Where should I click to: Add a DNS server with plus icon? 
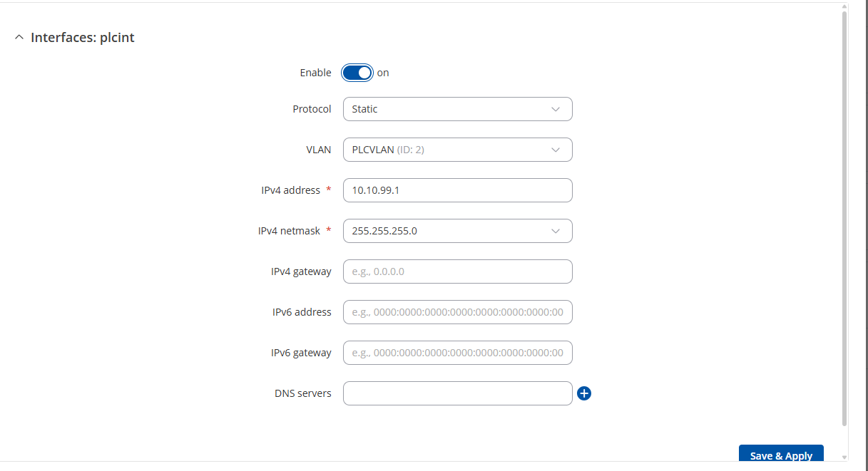click(x=584, y=393)
